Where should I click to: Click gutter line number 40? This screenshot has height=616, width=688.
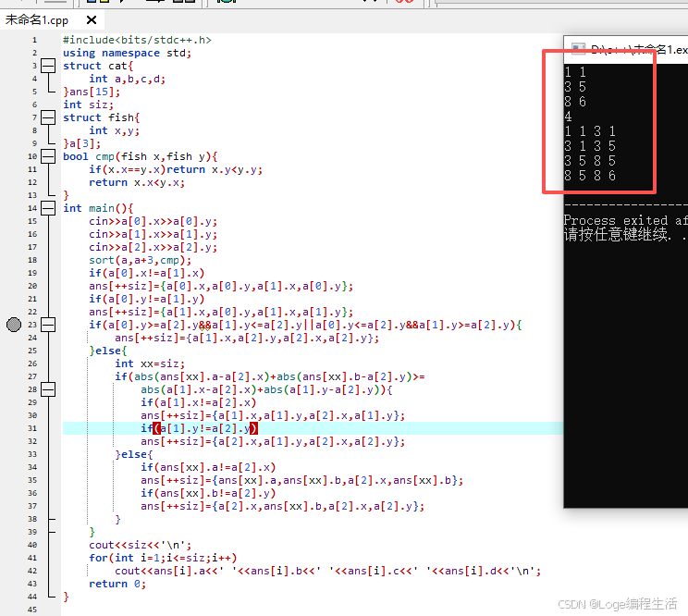tap(32, 545)
